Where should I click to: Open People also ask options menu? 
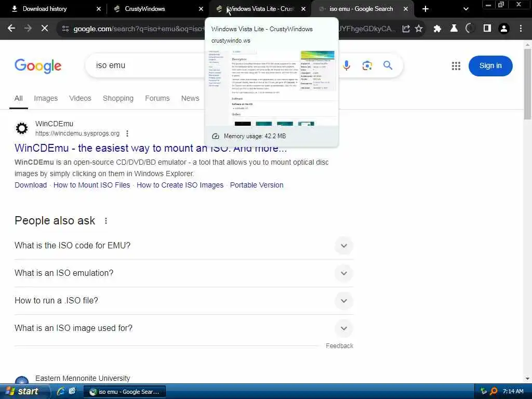pyautogui.click(x=106, y=221)
